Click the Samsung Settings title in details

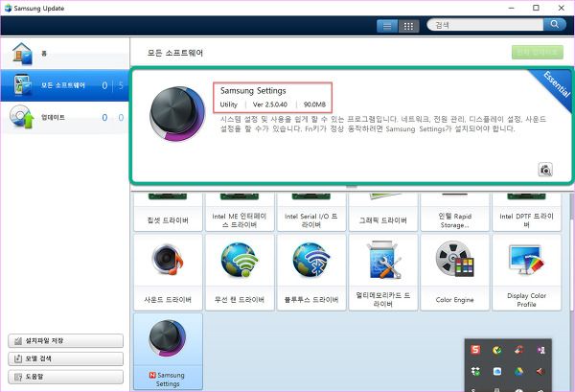[x=253, y=91]
